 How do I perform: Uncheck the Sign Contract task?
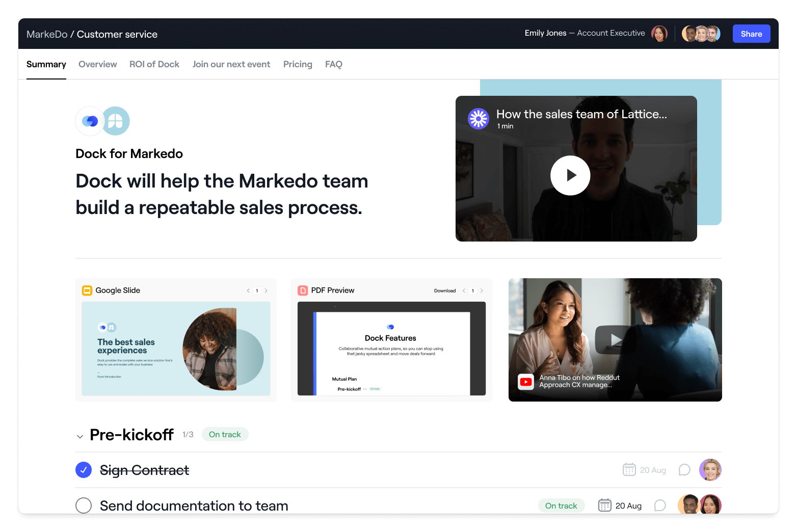(84, 470)
